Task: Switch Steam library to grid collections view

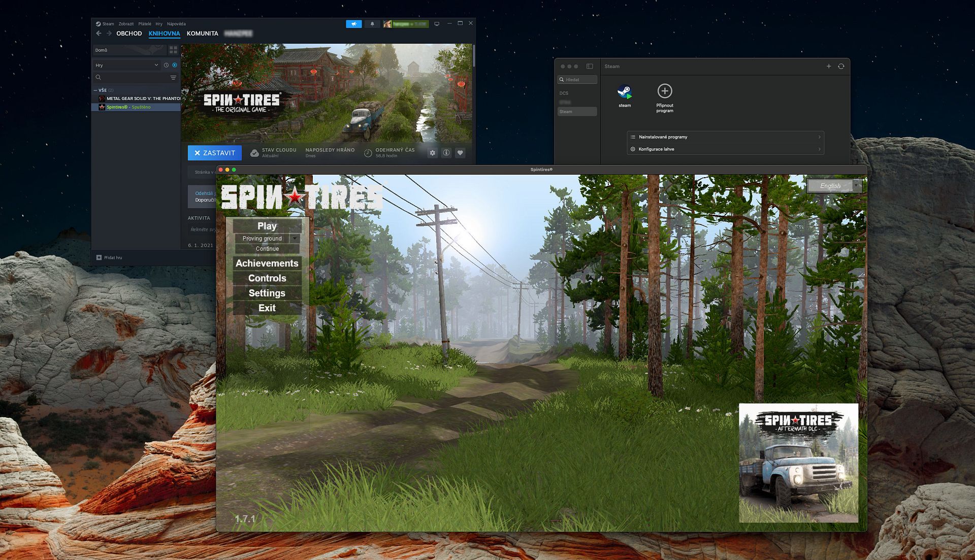Action: (173, 50)
